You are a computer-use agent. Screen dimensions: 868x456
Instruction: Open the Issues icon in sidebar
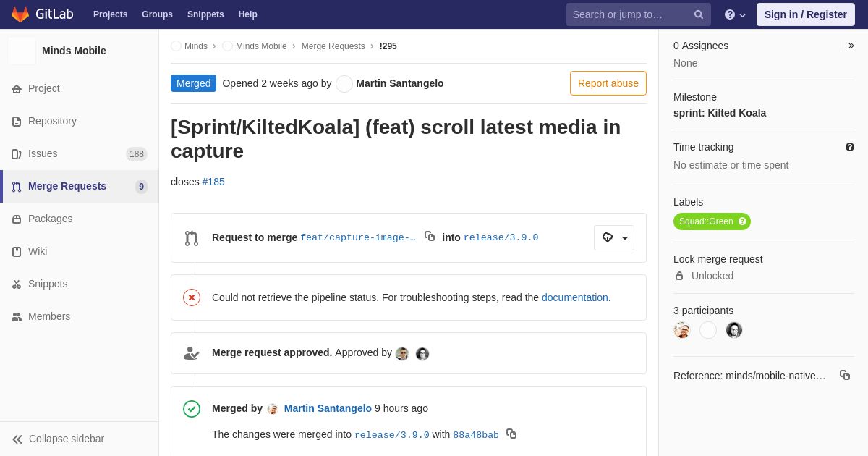17,154
